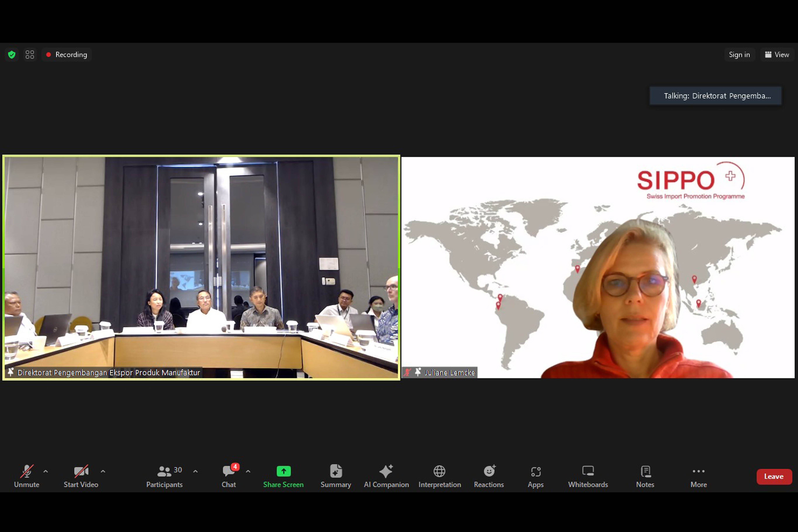Click the red 4 unread chat badge
Image resolution: width=798 pixels, height=532 pixels.
coord(235,467)
